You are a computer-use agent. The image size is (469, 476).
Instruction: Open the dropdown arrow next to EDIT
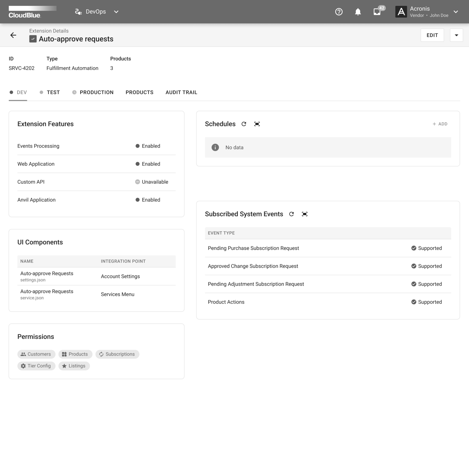[456, 35]
